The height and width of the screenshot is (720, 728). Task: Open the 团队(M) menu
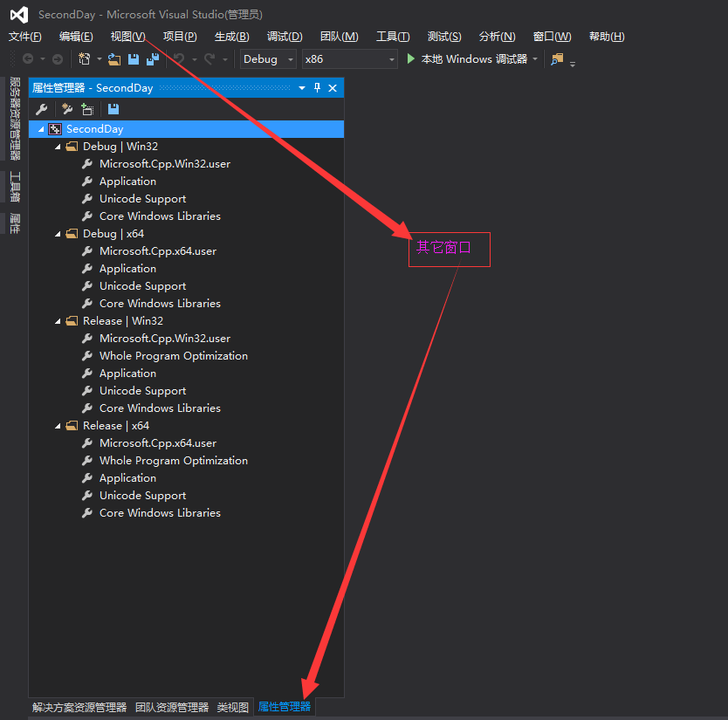339,36
